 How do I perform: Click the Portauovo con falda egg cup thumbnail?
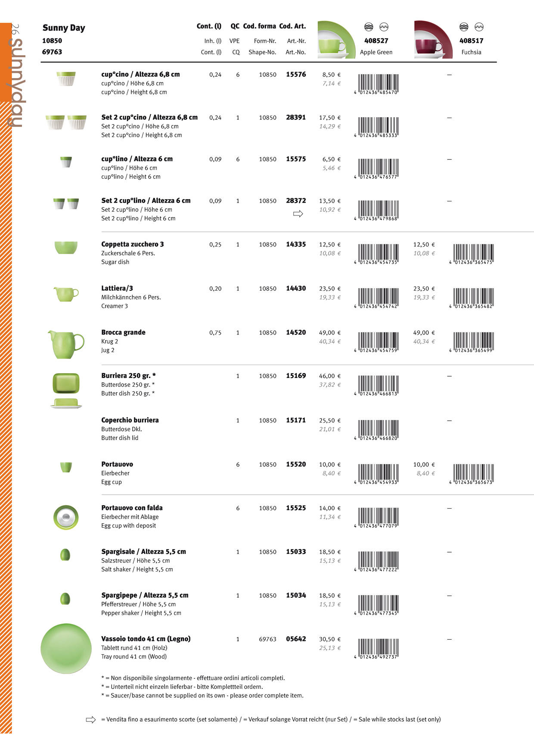coord(66,517)
